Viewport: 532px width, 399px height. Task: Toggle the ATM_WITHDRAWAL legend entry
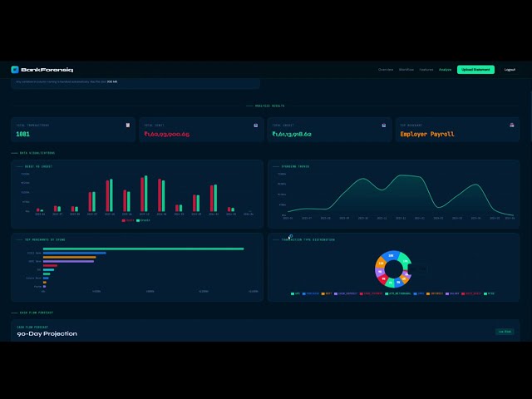(x=397, y=293)
